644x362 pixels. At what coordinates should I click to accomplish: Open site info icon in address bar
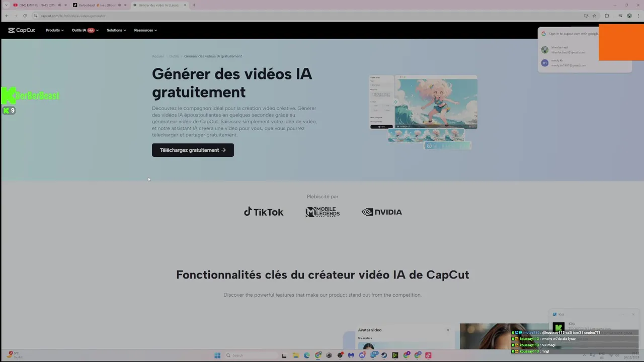[x=36, y=16]
